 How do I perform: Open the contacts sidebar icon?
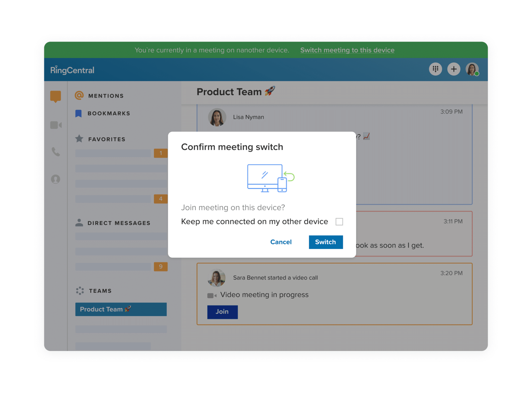[55, 179]
